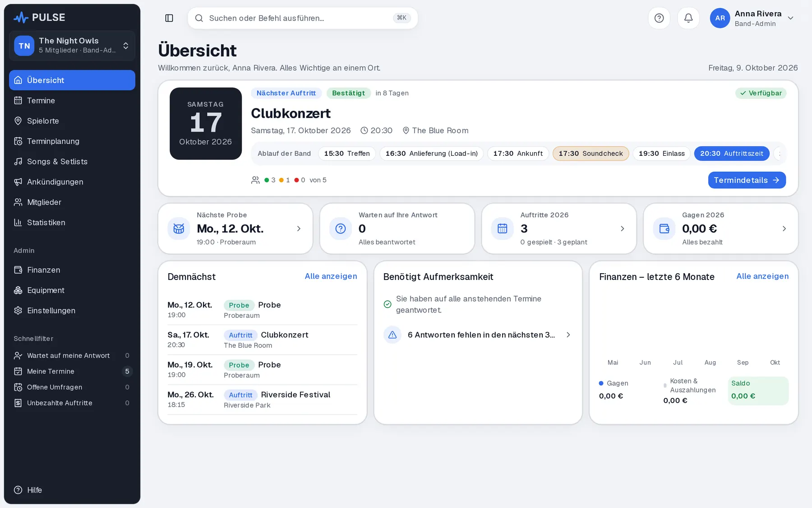The image size is (812, 508).
Task: Click Alle anzeigen in the Finanzen panel
Action: pos(762,276)
